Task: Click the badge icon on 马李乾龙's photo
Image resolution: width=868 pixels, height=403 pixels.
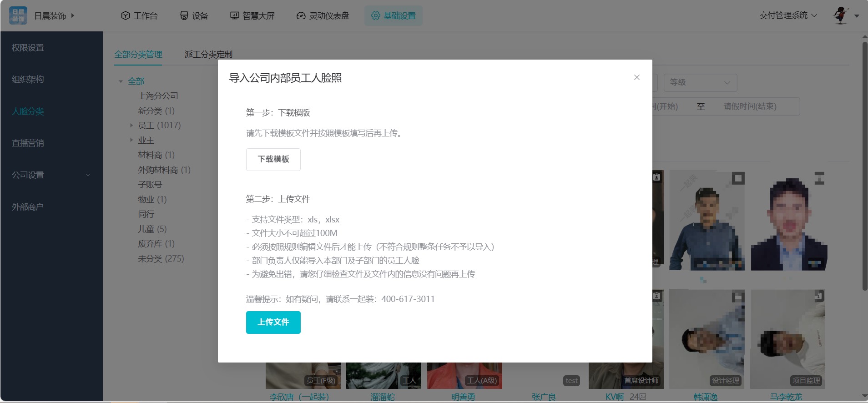Action: point(819,296)
